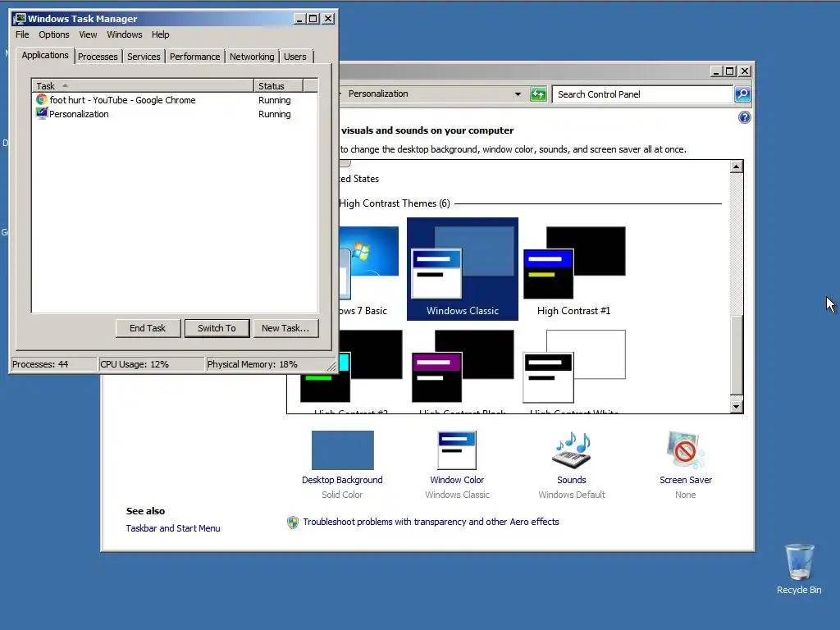Click the Switch To button
This screenshot has height=630, width=840.
pos(217,328)
